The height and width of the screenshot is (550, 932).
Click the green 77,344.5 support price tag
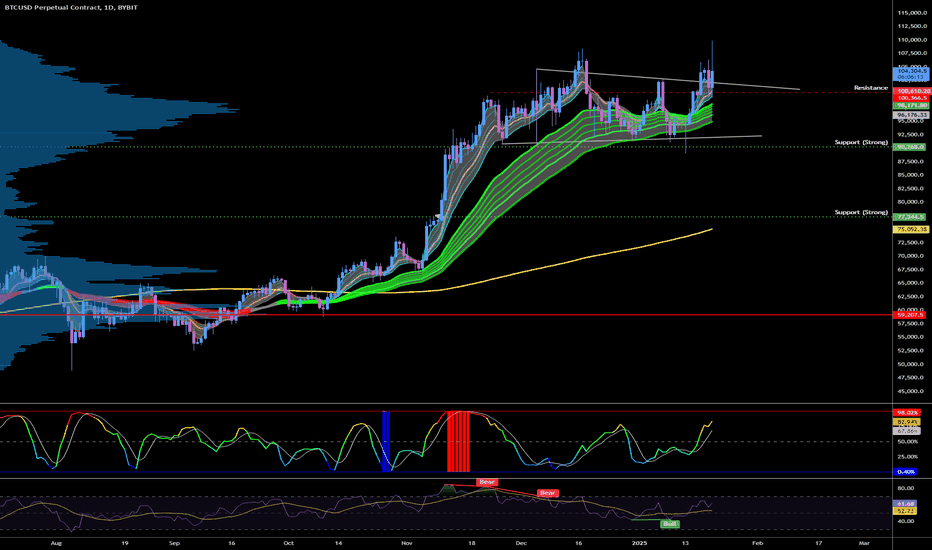(x=909, y=217)
